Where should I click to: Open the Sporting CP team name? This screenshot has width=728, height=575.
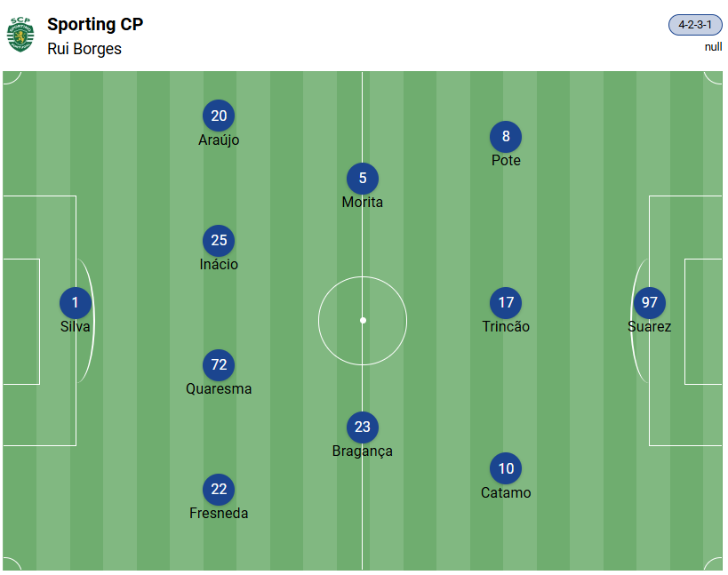click(x=95, y=24)
